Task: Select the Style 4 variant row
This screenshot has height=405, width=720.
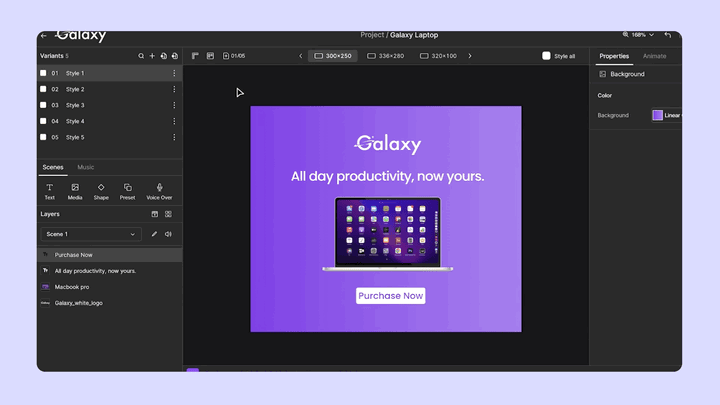Action: coord(110,121)
